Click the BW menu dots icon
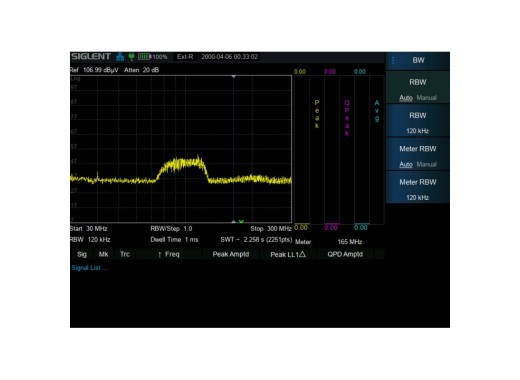This screenshot has width=520, height=380. click(x=393, y=60)
